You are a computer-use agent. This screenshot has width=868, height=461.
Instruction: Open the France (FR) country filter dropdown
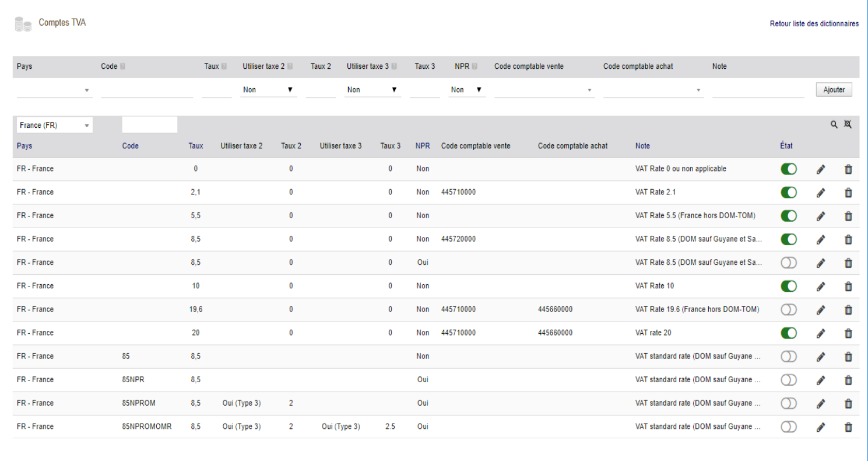[55, 125]
